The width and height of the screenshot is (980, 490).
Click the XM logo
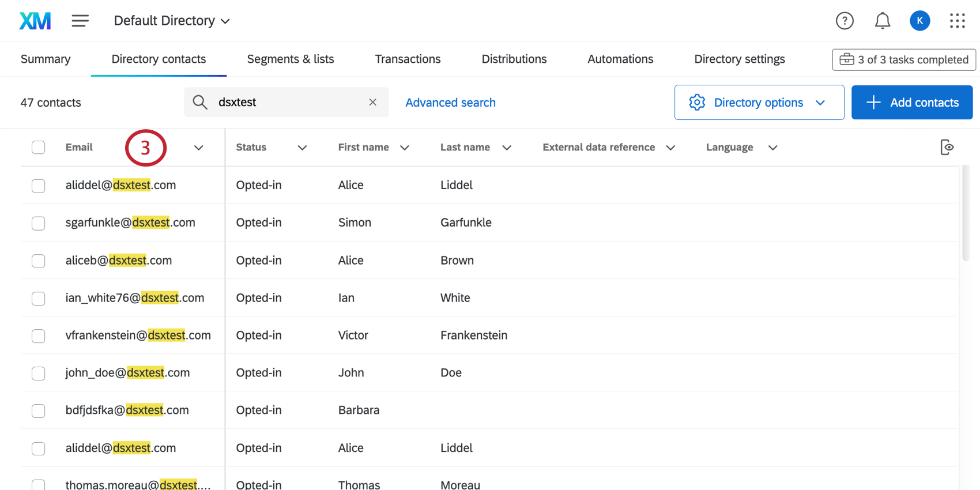click(x=35, y=21)
